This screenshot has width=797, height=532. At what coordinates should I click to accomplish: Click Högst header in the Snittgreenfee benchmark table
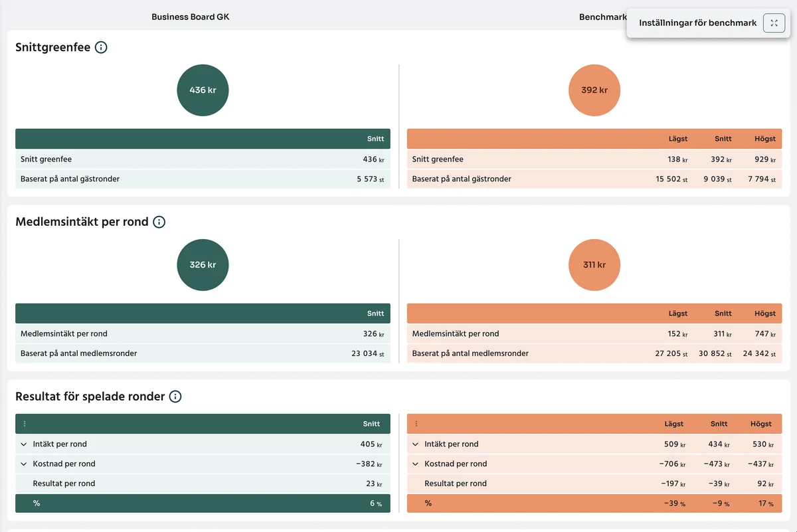tap(765, 139)
